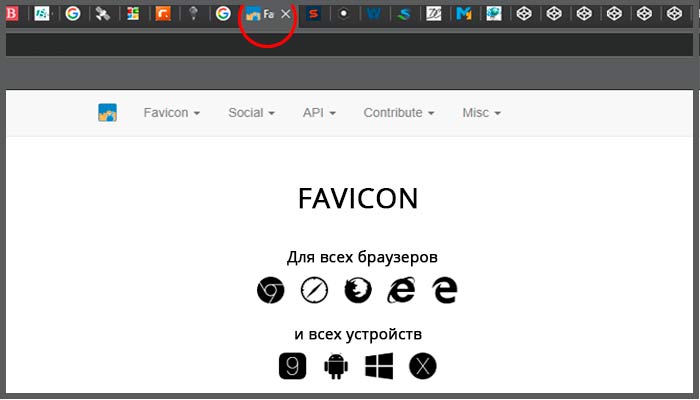Select the blue and yellow M tab
Image resolution: width=700 pixels, height=400 pixels.
click(x=464, y=14)
